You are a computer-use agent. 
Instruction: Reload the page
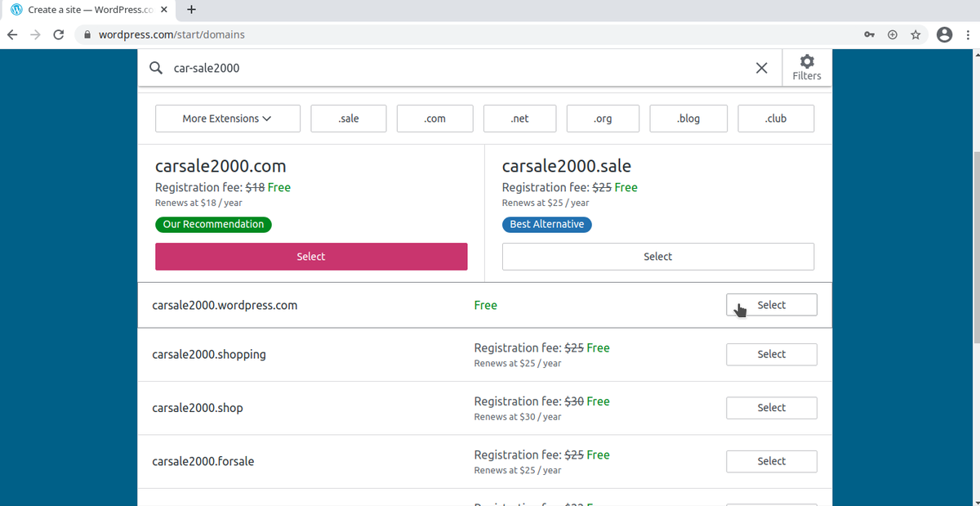click(58, 34)
